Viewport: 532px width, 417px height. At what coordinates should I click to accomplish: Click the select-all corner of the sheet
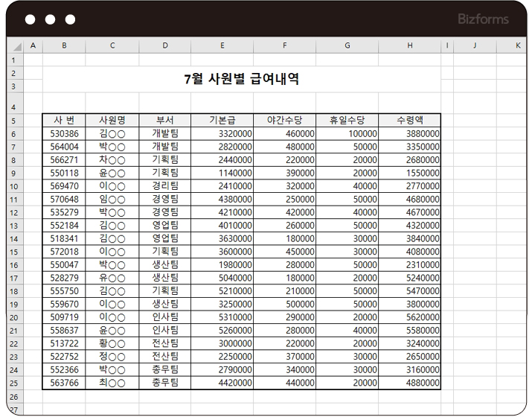pyautogui.click(x=15, y=45)
